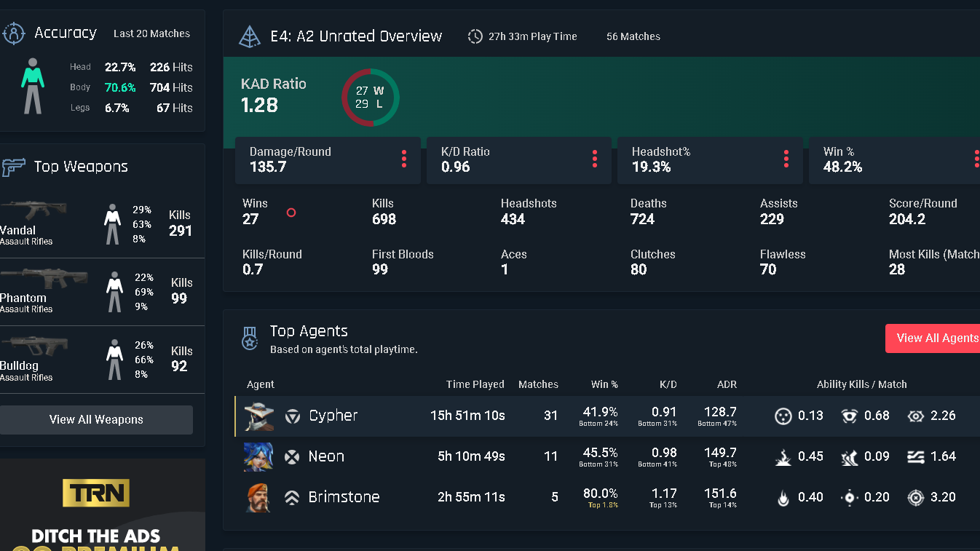Click the Top Weapons pistol icon

(13, 167)
